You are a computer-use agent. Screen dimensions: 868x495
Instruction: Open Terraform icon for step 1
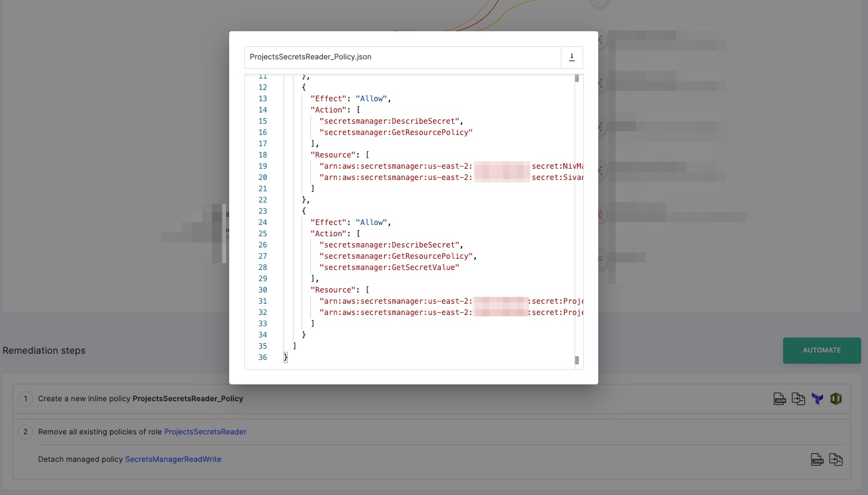tap(817, 399)
